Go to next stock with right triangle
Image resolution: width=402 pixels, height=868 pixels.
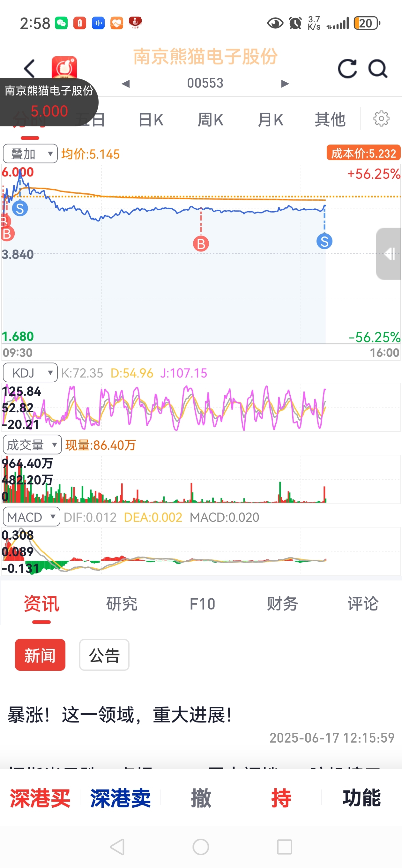tap(285, 83)
